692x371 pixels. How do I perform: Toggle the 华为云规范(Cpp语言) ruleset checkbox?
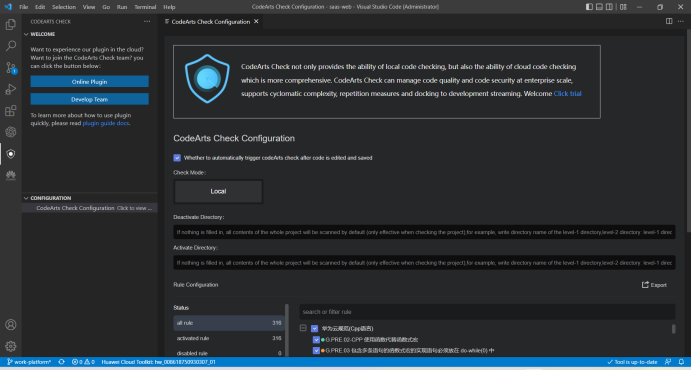pyautogui.click(x=315, y=328)
